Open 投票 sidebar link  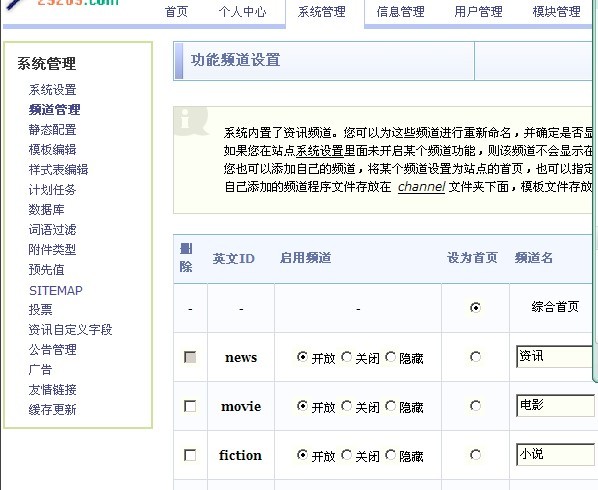40,309
